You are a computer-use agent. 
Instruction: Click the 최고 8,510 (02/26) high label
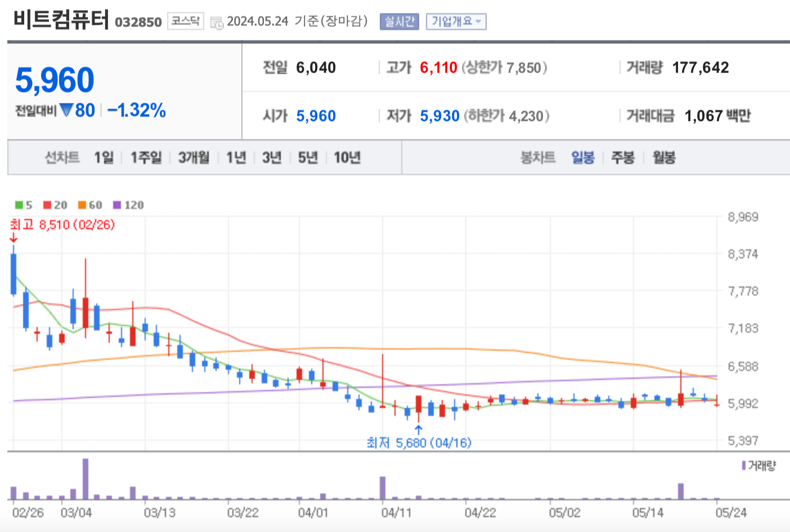pos(62,224)
